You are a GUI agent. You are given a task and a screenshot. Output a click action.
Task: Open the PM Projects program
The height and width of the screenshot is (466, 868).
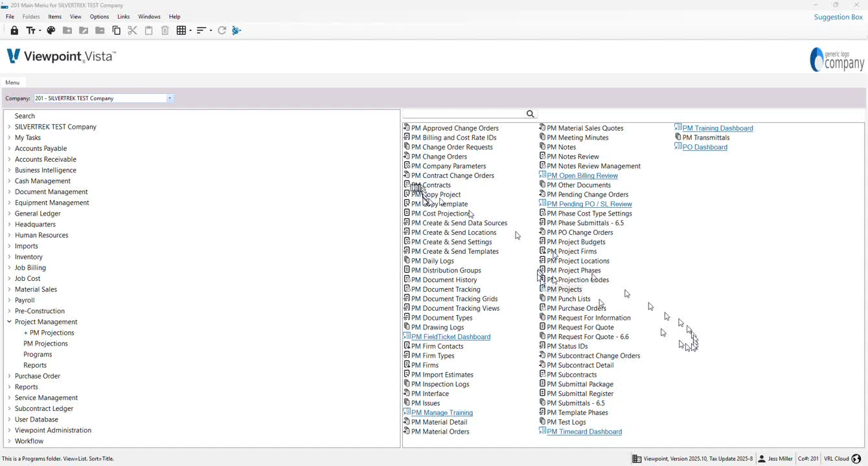pos(564,289)
